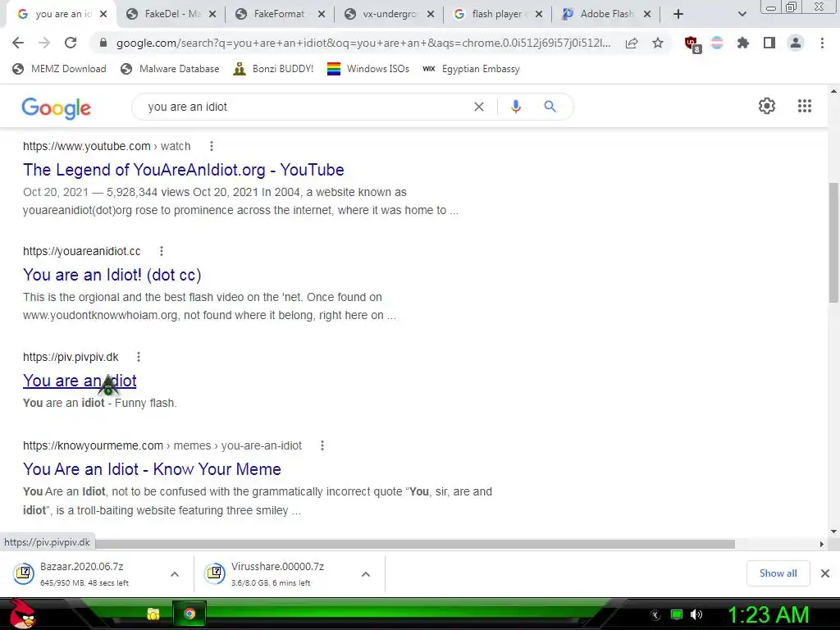Screen dimensions: 840x630
Task: Open options for knowyourmeme result
Action: click(x=322, y=445)
